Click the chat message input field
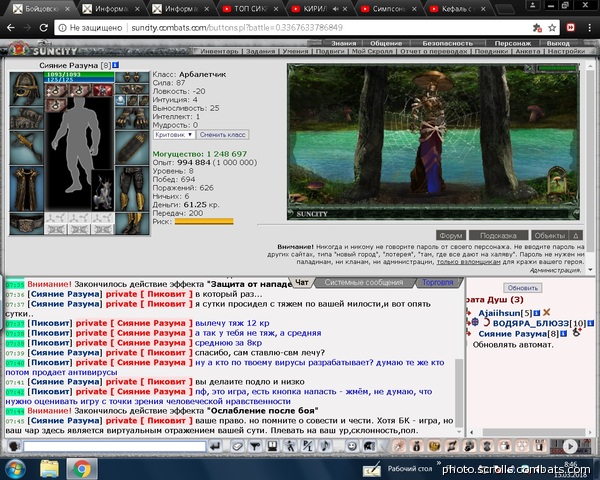This screenshot has width=600, height=480. (115, 446)
